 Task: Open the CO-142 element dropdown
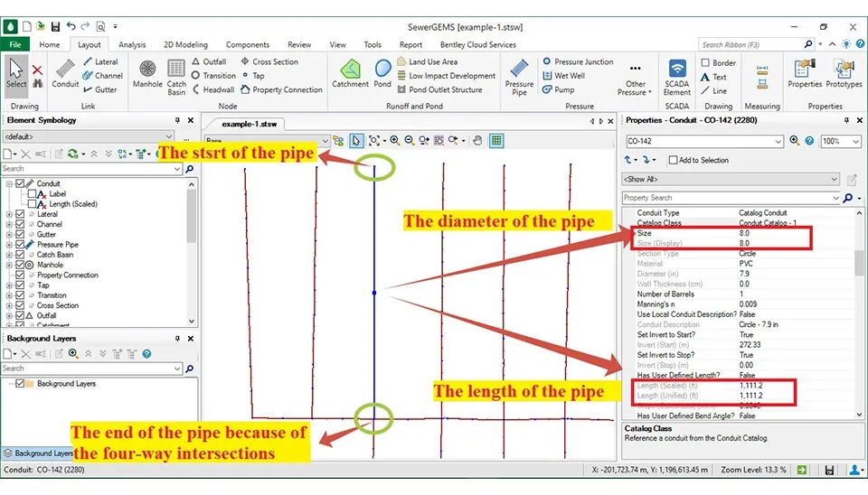[x=778, y=141]
